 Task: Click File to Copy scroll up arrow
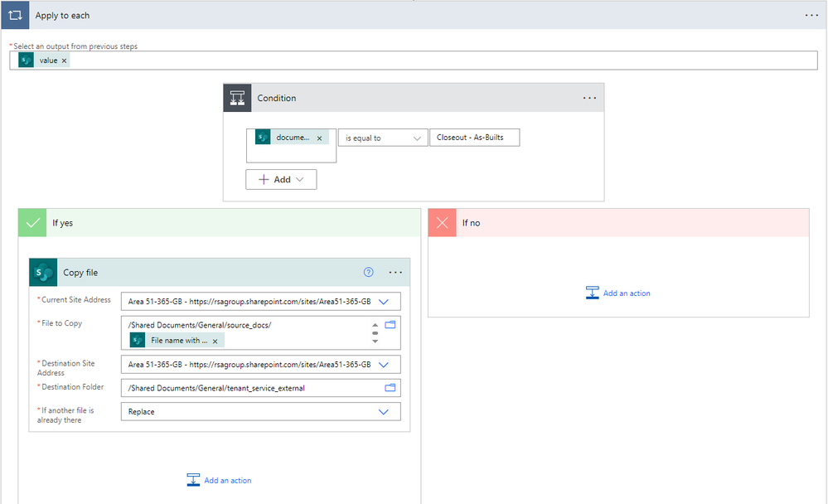[375, 325]
